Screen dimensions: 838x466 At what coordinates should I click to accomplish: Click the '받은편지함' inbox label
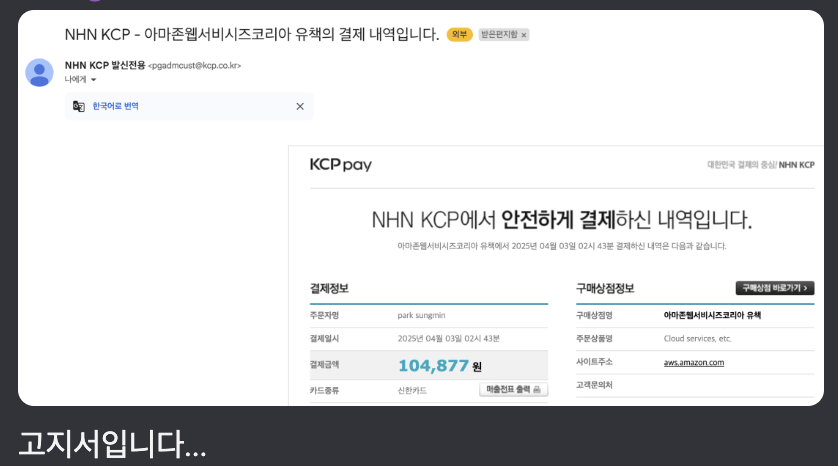point(499,35)
